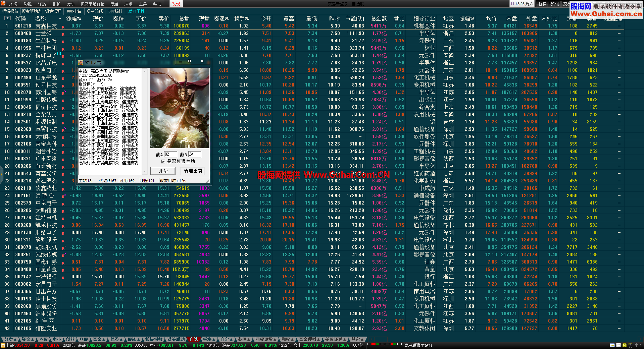Click in the 数A input field

coord(170,154)
